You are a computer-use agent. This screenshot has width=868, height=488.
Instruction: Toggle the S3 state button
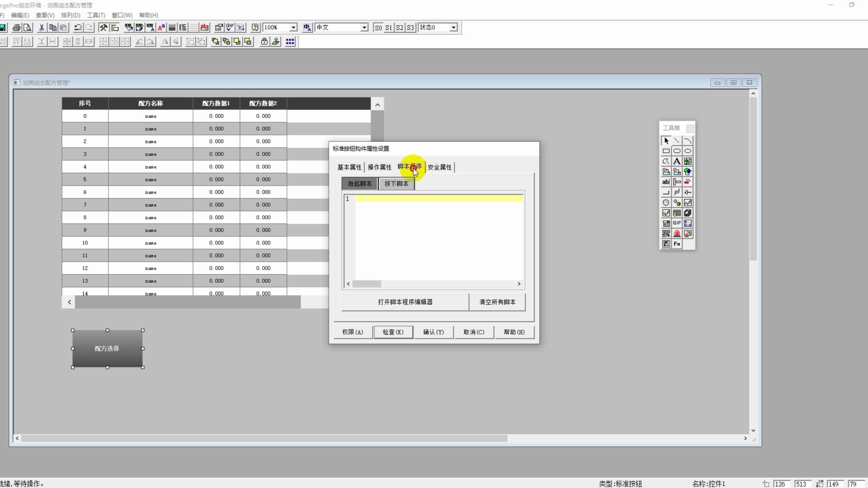[411, 28]
